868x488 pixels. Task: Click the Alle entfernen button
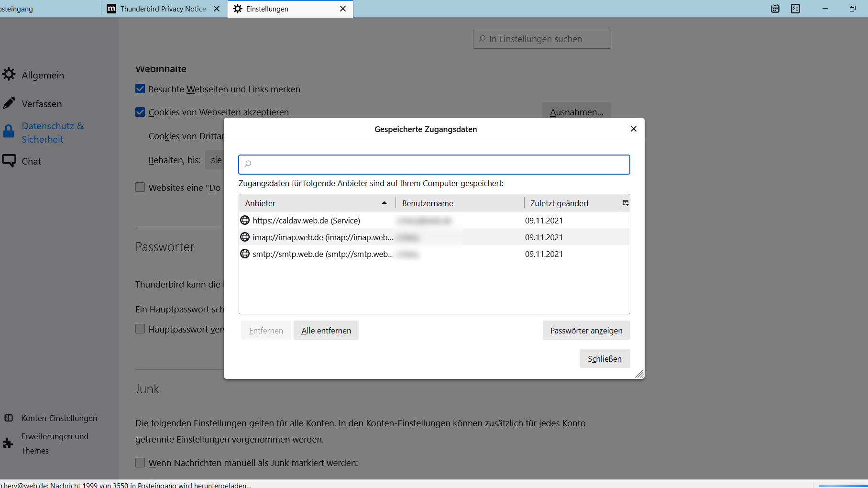pyautogui.click(x=326, y=331)
